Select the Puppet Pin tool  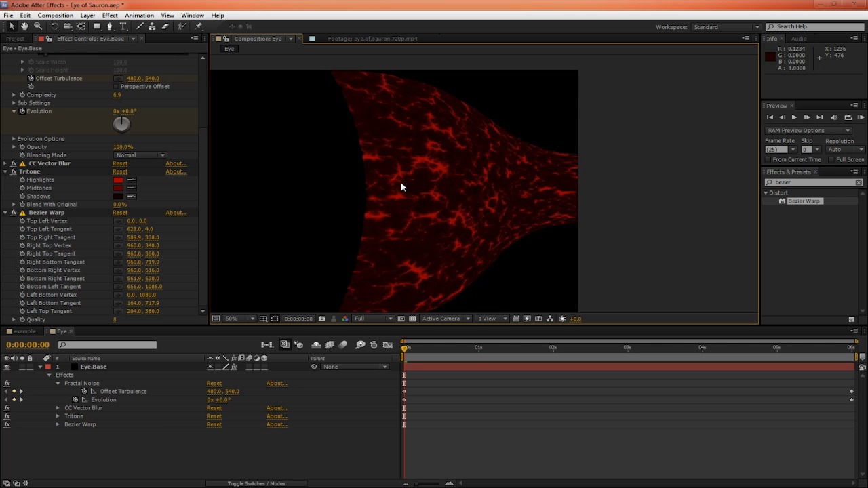click(x=199, y=26)
